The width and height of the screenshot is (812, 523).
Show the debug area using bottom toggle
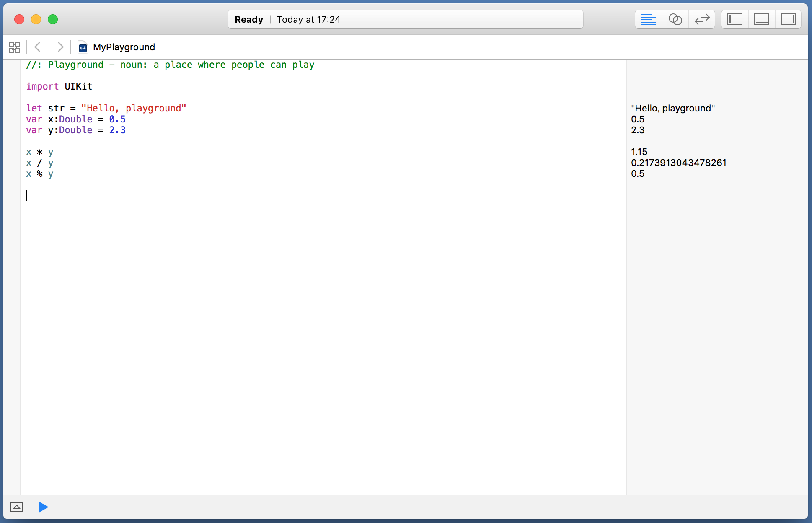point(17,507)
